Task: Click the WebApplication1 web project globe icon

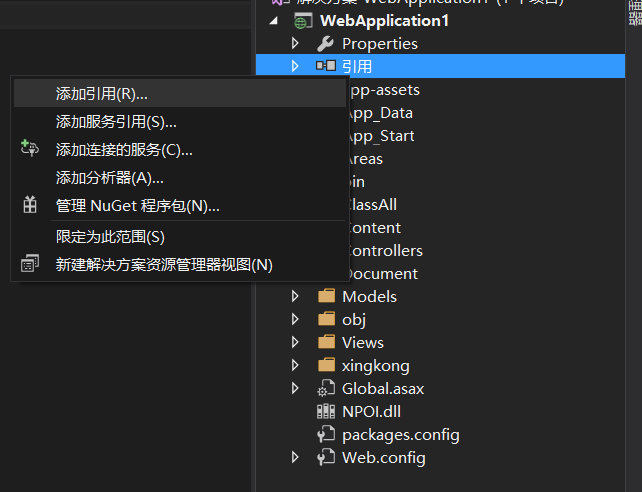Action: [303, 21]
